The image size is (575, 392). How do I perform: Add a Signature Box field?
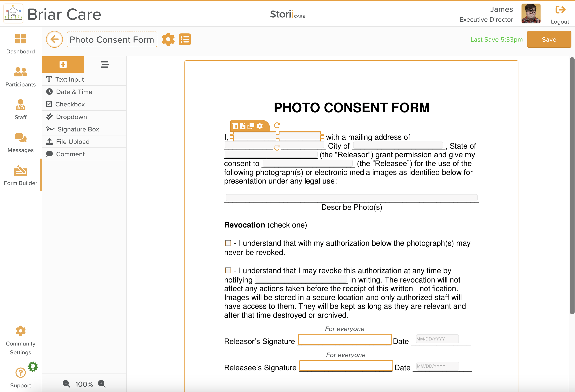tap(84, 129)
